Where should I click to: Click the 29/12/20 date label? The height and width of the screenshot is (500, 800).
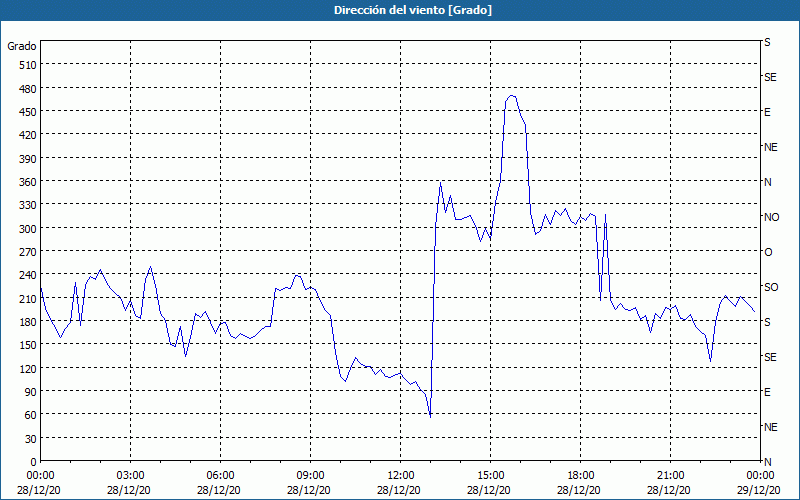point(761,490)
